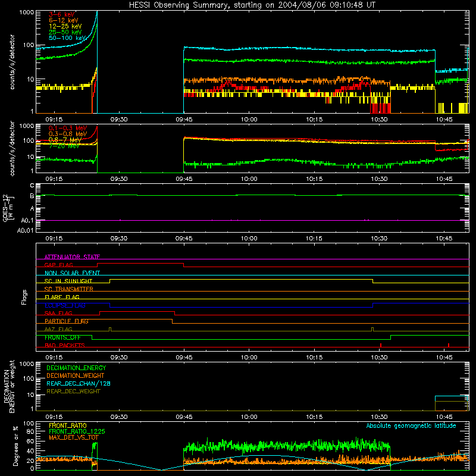Click the 0.3-0.8 MeV legend label
This screenshot has height=476, width=476.
[x=68, y=134]
